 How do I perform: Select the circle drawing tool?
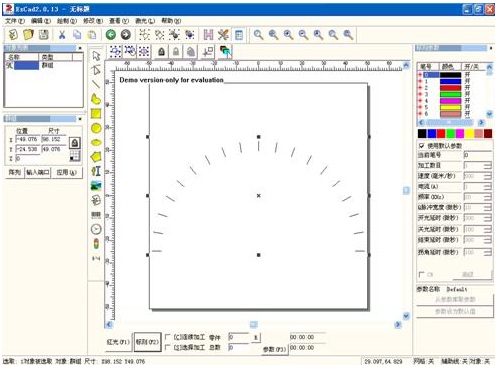[x=96, y=128]
